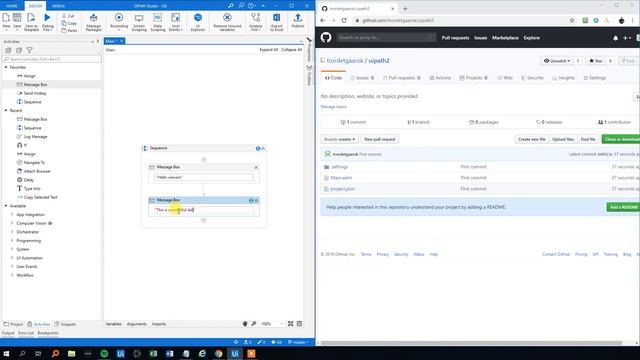The height and width of the screenshot is (360, 640).
Task: Collapse the Favorites group in Activities
Action: click(x=6, y=67)
